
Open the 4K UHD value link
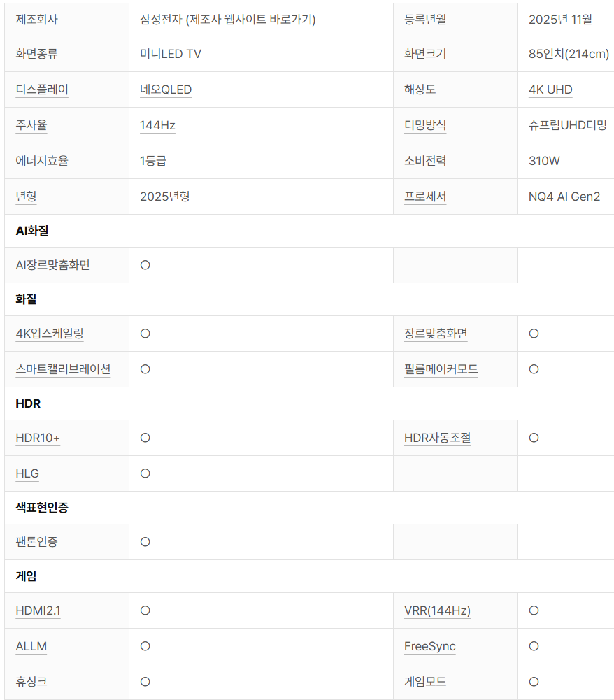tap(550, 90)
